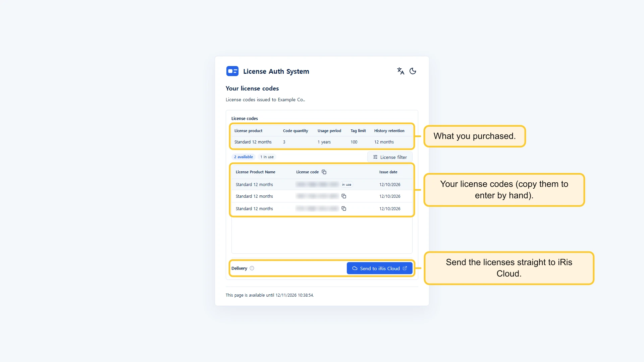Copy the second row's license code

[x=344, y=196]
